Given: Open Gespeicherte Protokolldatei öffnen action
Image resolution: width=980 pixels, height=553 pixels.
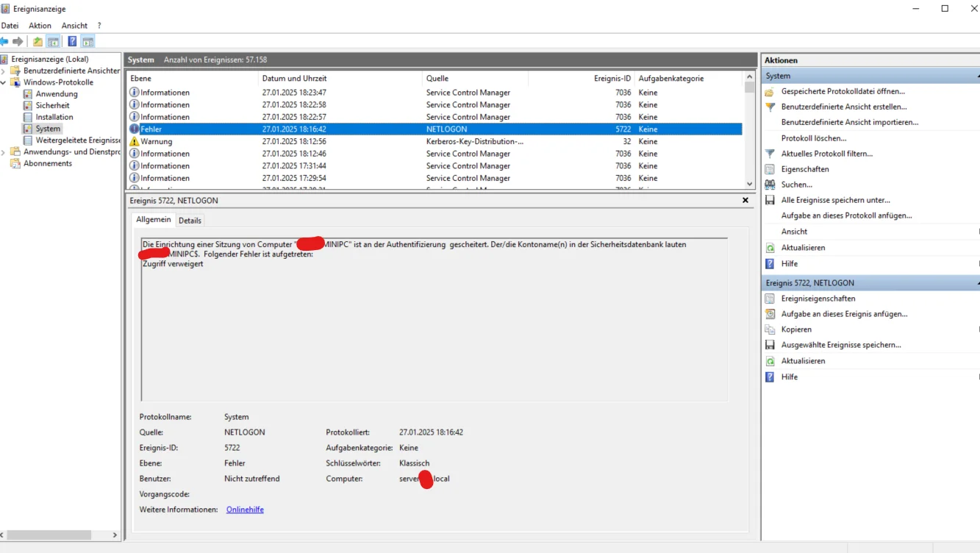Looking at the screenshot, I should 843,91.
